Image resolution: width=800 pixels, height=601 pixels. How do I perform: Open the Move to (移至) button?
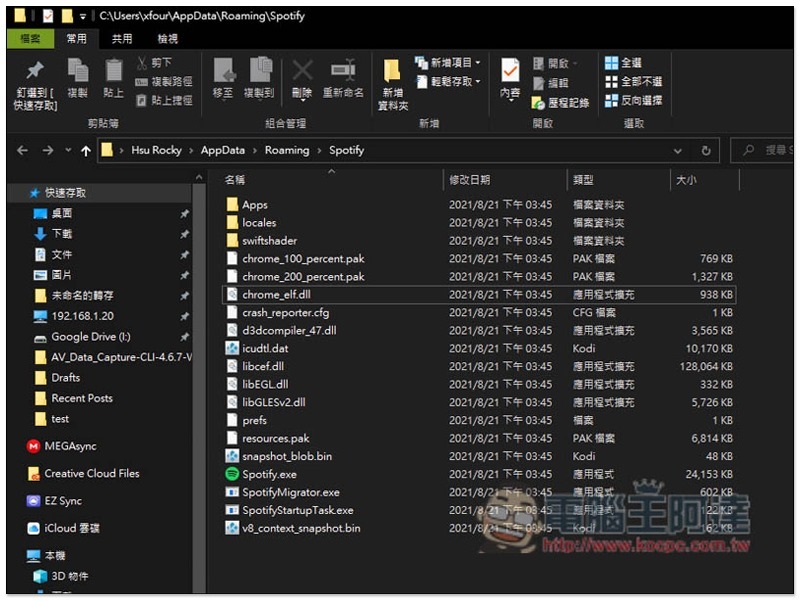click(223, 78)
